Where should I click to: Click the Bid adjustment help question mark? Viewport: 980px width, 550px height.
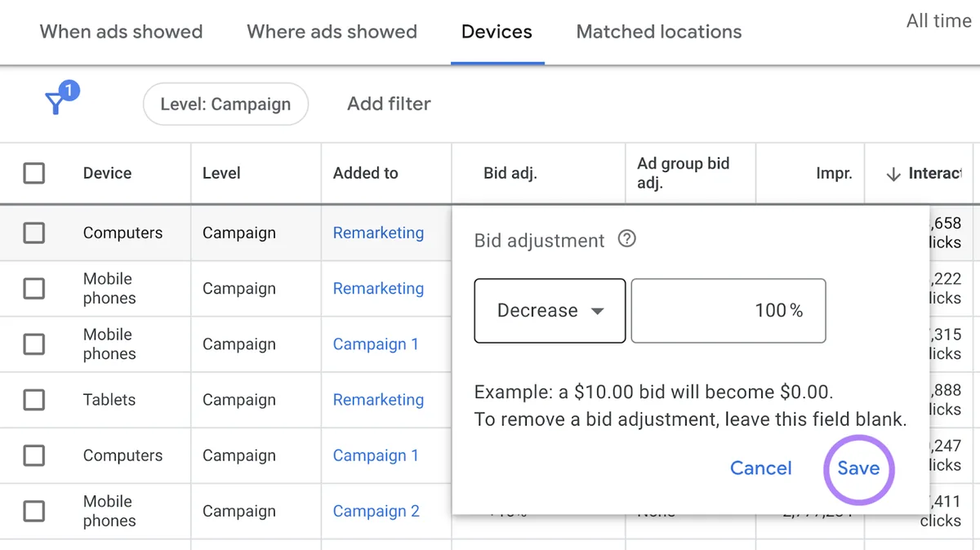626,239
